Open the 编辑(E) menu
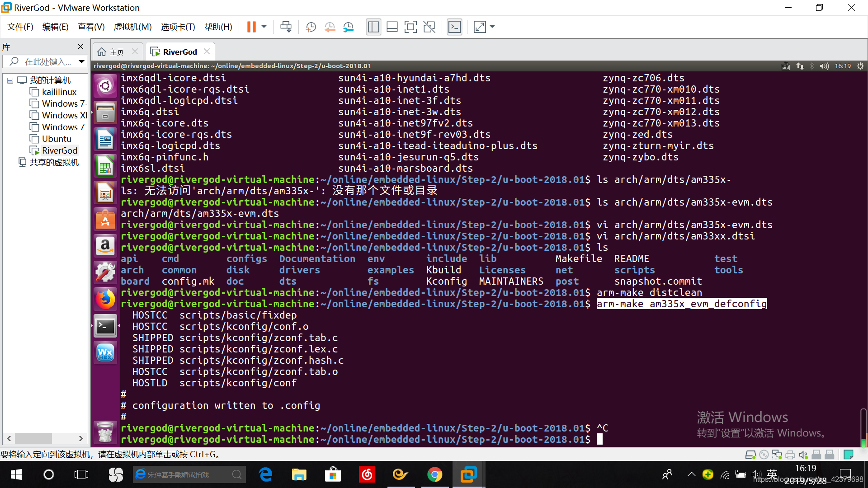 click(x=55, y=27)
